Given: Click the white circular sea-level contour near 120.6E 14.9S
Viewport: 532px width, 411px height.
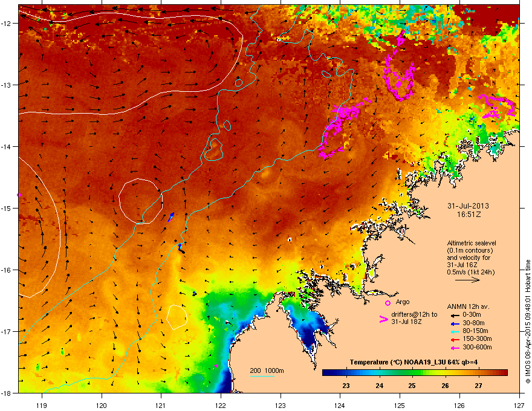Looking at the screenshot, I should pos(140,201).
